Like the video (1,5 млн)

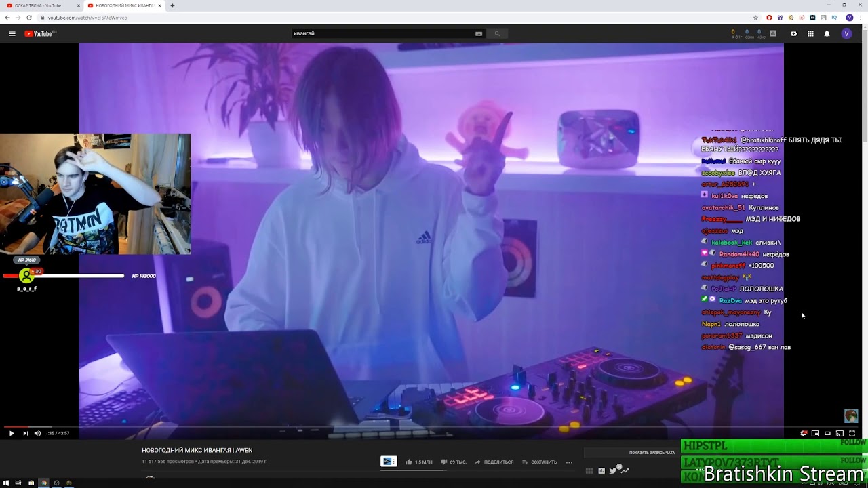pos(418,462)
